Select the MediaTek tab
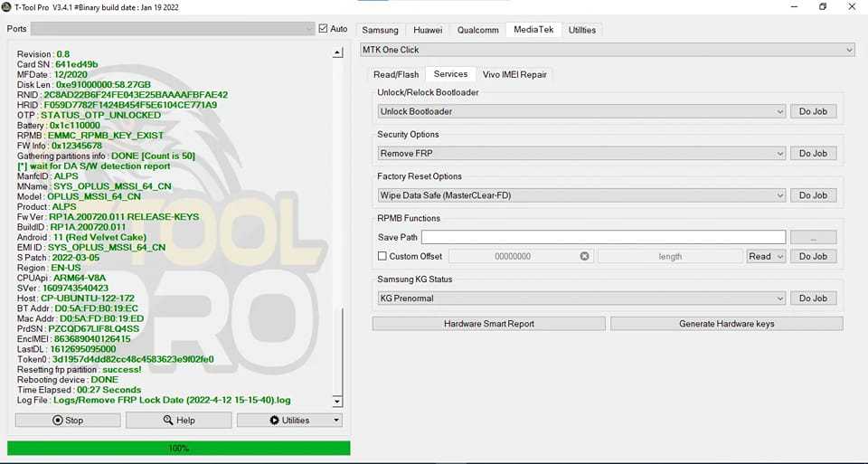The image size is (868, 464). (x=533, y=29)
